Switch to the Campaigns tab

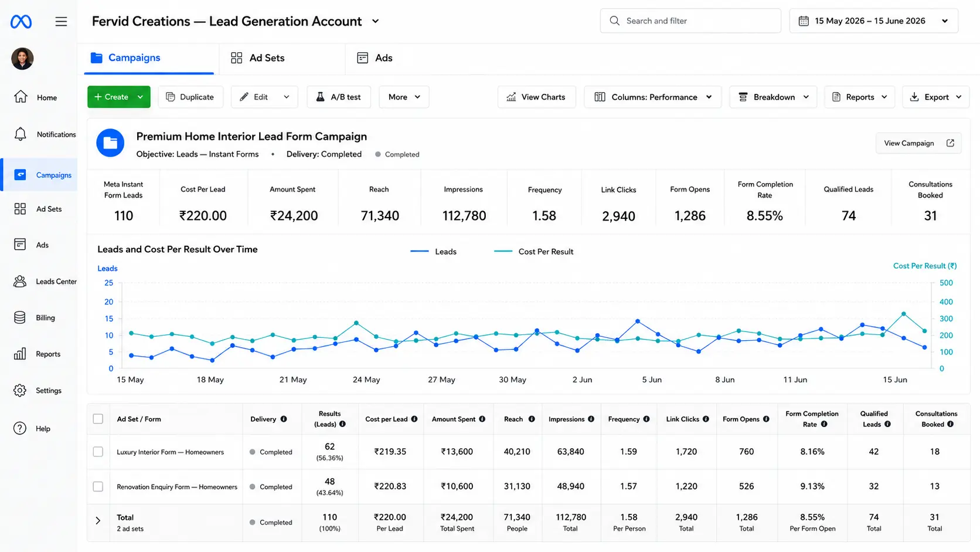tap(149, 57)
